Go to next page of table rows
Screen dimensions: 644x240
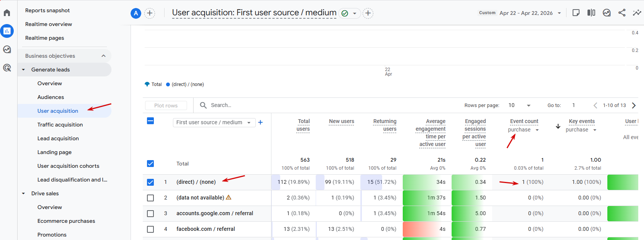coord(634,105)
